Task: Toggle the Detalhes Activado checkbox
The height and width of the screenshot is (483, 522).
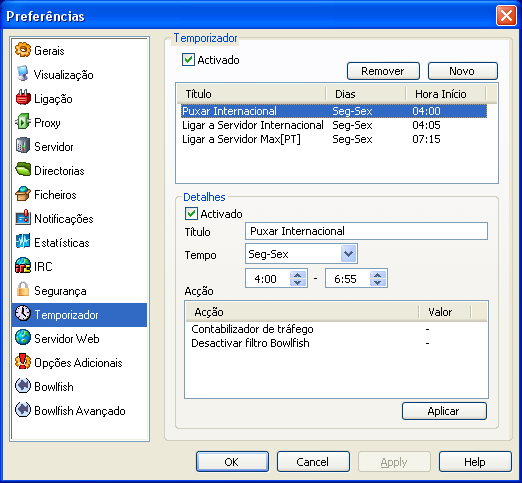Action: click(x=191, y=214)
